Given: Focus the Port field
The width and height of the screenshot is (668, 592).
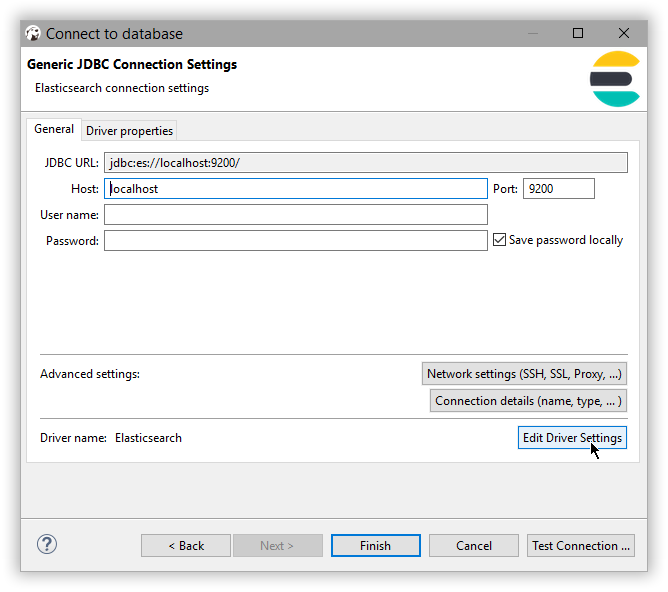Looking at the screenshot, I should [x=558, y=188].
